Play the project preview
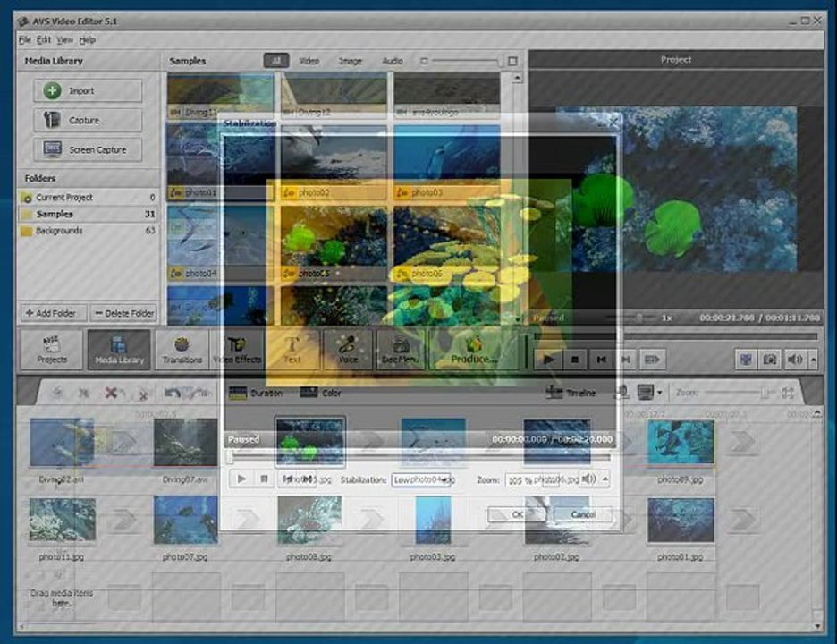 (549, 360)
